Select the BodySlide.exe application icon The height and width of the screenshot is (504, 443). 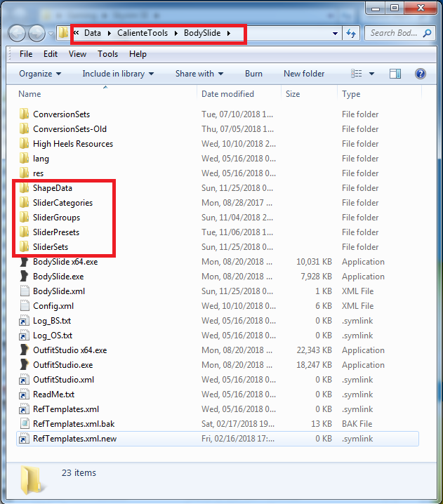pyautogui.click(x=24, y=277)
